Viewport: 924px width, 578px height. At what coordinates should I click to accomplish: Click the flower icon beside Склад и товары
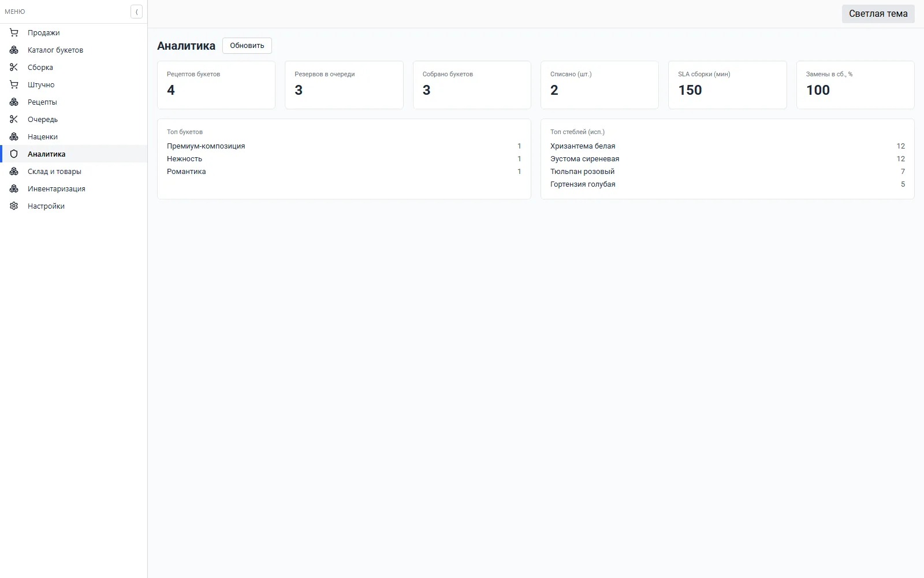[14, 171]
